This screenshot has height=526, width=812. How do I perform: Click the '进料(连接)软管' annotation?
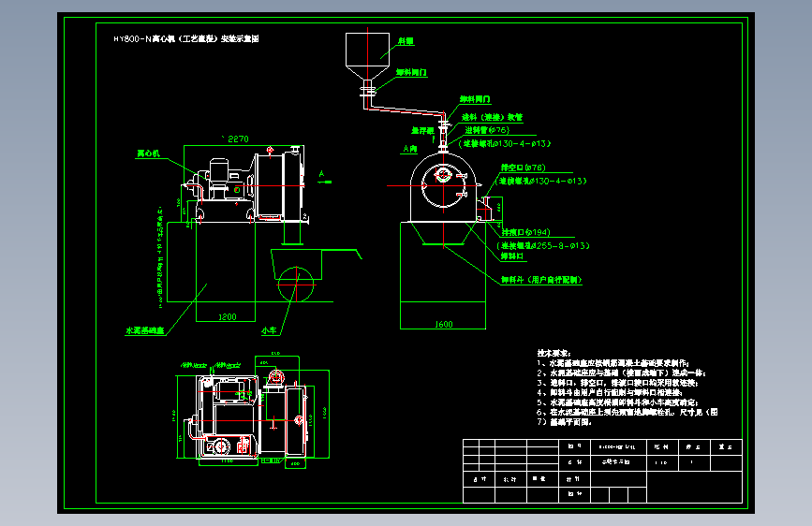(x=492, y=118)
